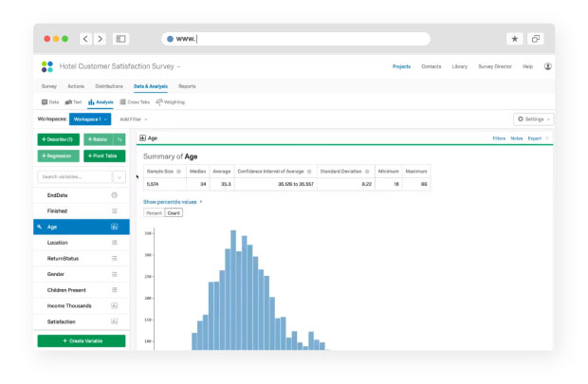The image size is (588, 384).
Task: Click the Qualtrics logo icon
Action: pyautogui.click(x=47, y=67)
